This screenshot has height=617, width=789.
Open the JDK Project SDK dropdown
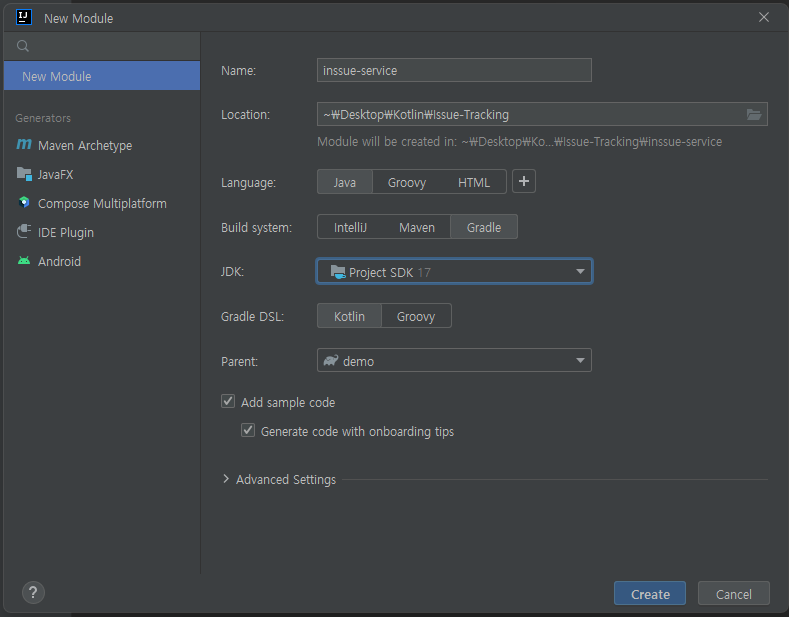pos(454,272)
